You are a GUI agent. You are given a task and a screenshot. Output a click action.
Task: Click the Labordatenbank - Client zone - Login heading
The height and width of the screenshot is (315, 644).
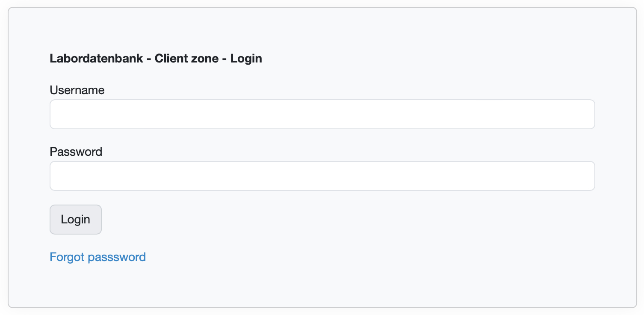point(156,58)
